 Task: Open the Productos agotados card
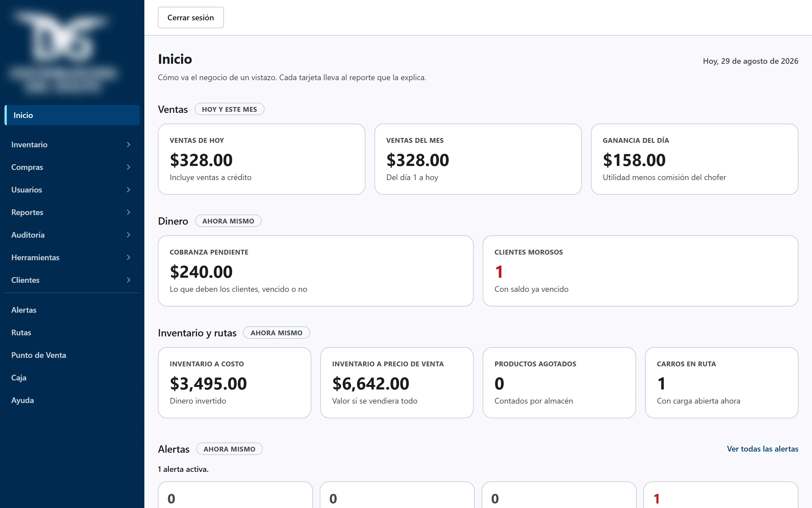coord(559,383)
